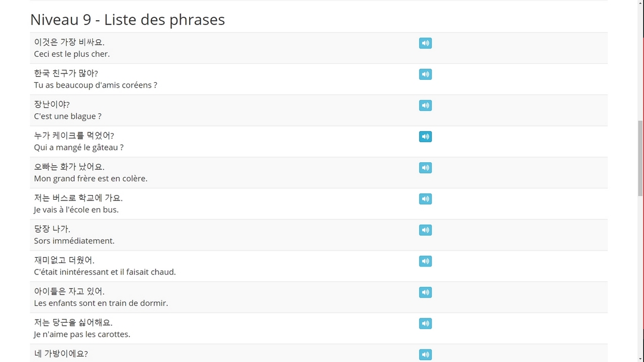Play audio for 'Ceci est le plus cher'
This screenshot has height=362, width=644.
425,43
